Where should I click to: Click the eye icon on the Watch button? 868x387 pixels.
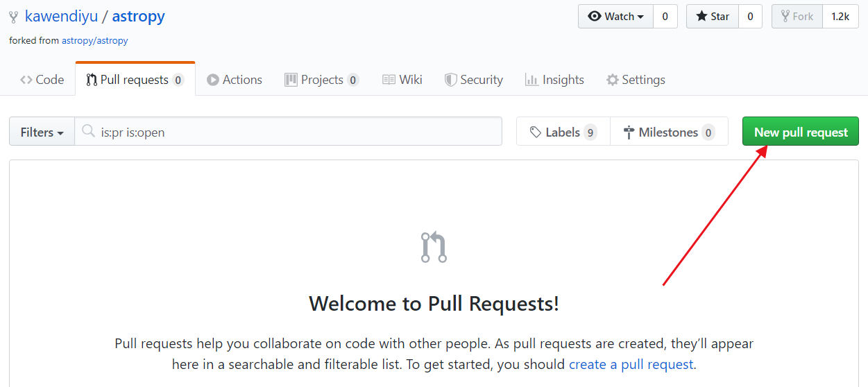[595, 16]
